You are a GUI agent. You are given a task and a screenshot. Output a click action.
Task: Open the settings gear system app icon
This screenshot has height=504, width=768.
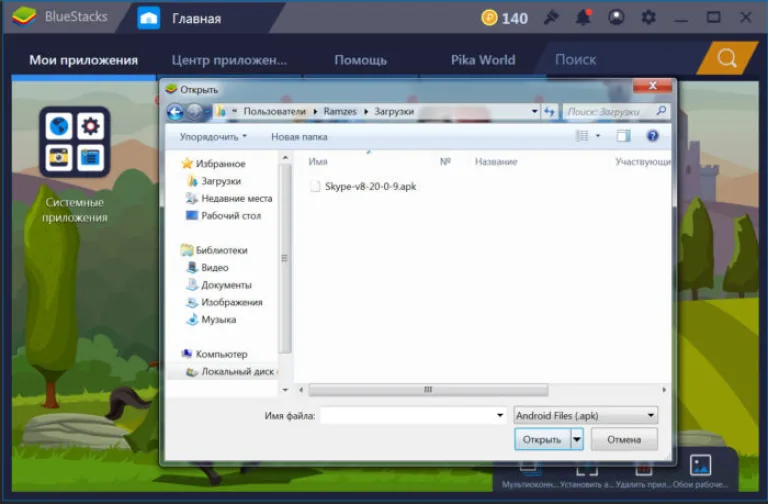(90, 126)
